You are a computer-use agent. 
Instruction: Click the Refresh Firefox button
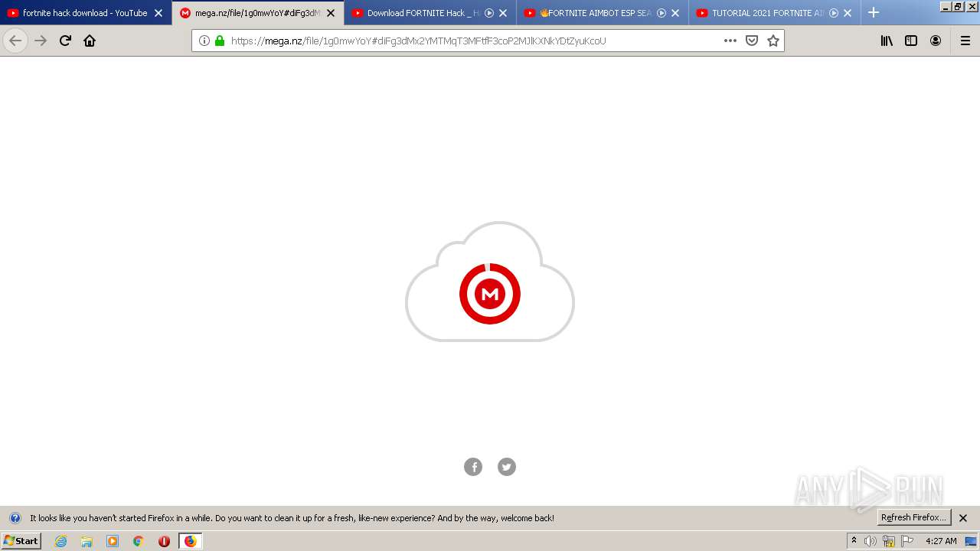(914, 517)
